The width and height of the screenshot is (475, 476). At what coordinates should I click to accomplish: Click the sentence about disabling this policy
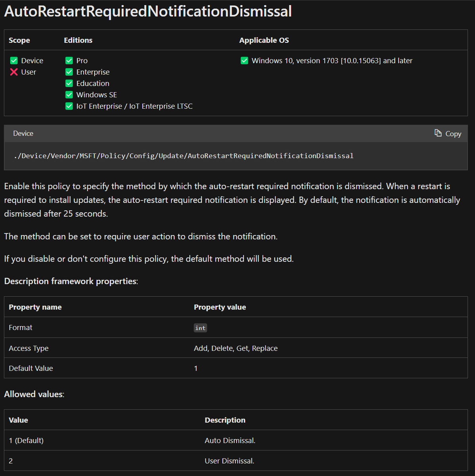tap(149, 259)
